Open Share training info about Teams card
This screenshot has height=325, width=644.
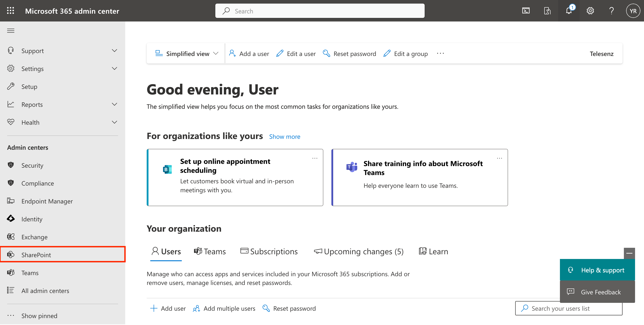click(x=419, y=178)
